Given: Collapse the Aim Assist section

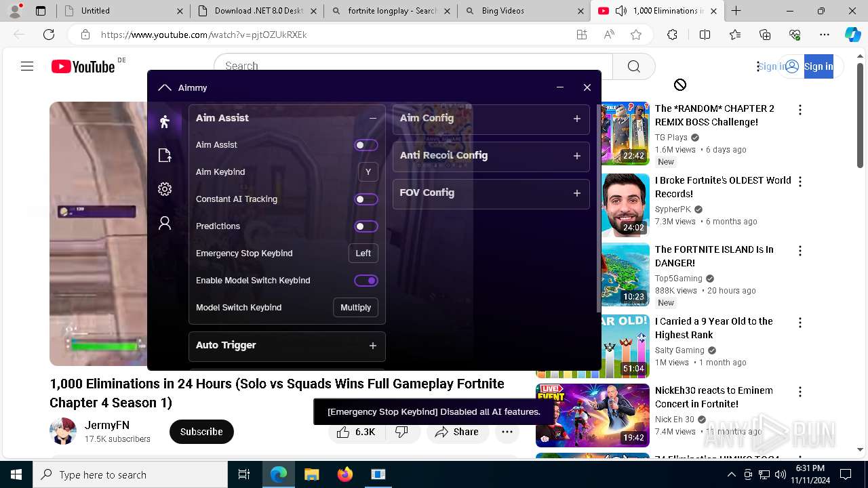Looking at the screenshot, I should tap(373, 118).
